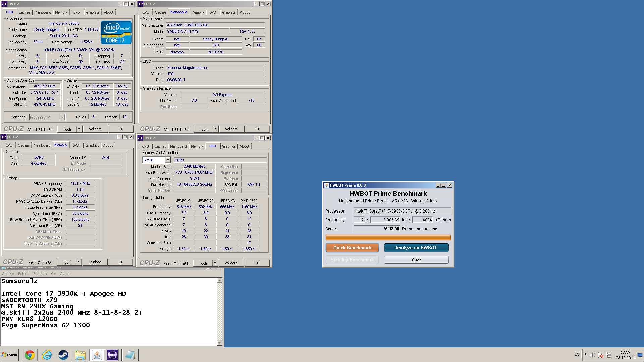Image resolution: width=644 pixels, height=362 pixels.
Task: Show hidden tray icons arrow
Action: point(585,355)
